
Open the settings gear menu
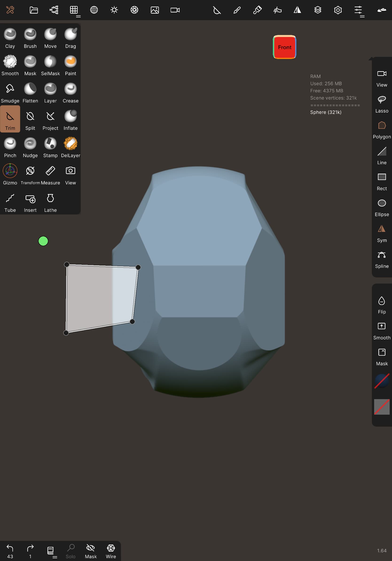338,10
